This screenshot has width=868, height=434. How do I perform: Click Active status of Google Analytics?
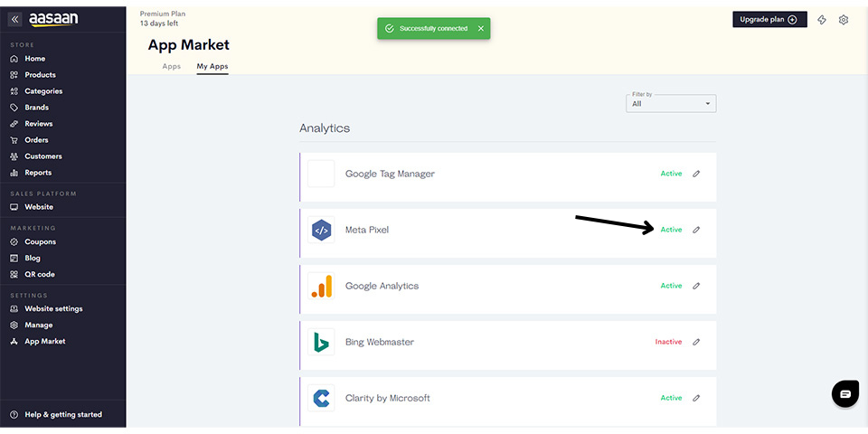click(671, 287)
